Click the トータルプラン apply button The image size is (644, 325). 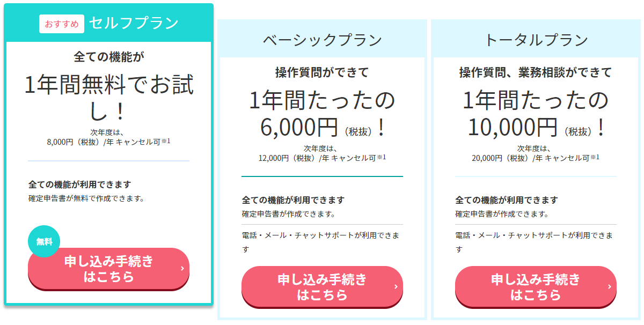click(x=536, y=287)
